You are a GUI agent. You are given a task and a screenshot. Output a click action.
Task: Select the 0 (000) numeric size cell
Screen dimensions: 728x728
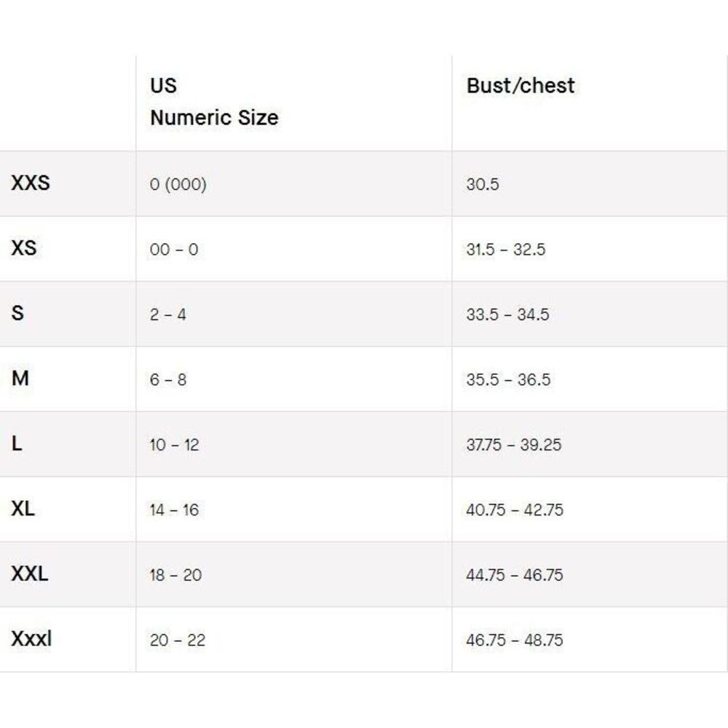point(178,184)
